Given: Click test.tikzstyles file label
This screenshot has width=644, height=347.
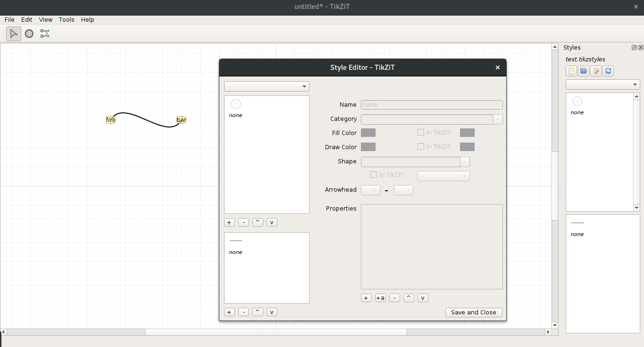Looking at the screenshot, I should coord(585,59).
